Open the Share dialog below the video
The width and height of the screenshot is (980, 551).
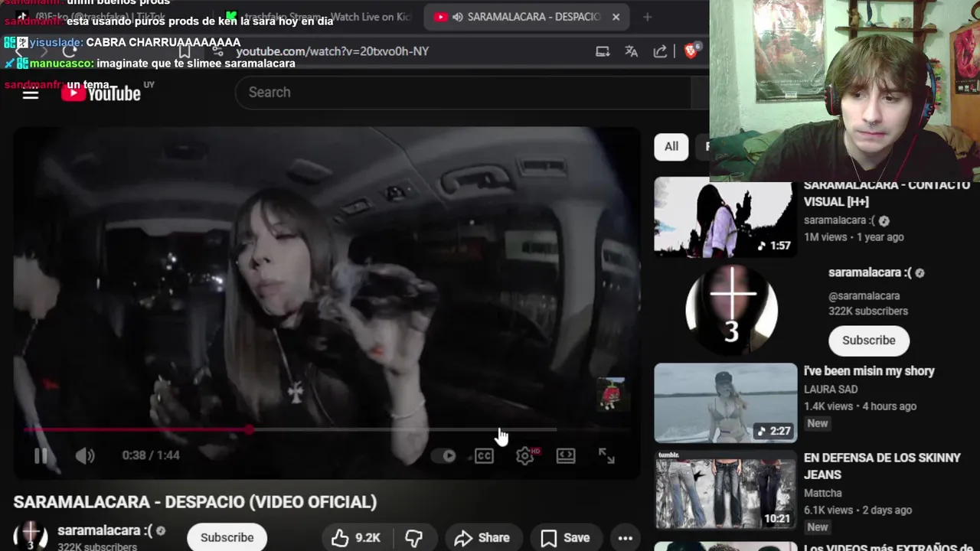point(482,538)
